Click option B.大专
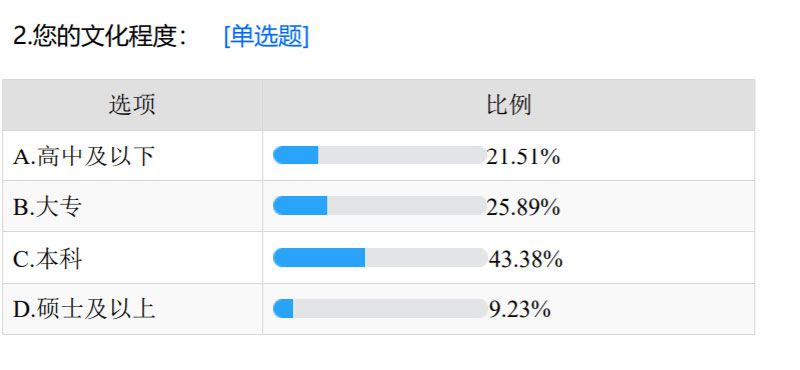The width and height of the screenshot is (800, 370). point(47,207)
